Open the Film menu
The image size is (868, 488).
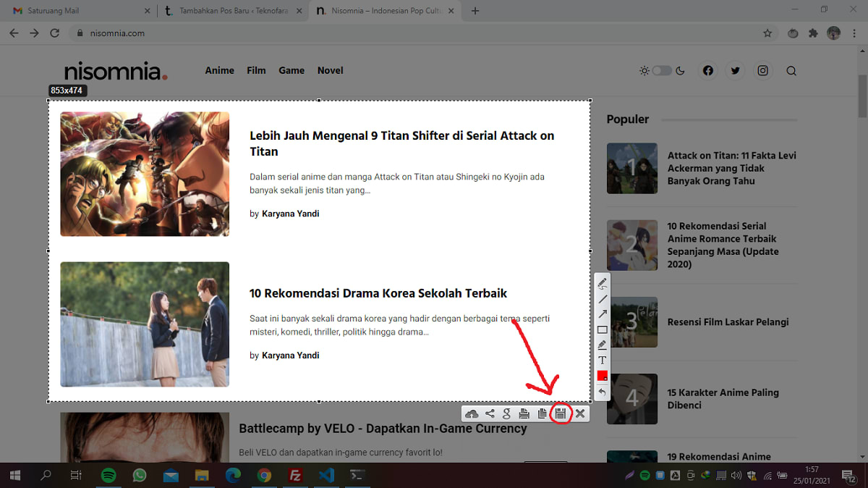pos(256,70)
